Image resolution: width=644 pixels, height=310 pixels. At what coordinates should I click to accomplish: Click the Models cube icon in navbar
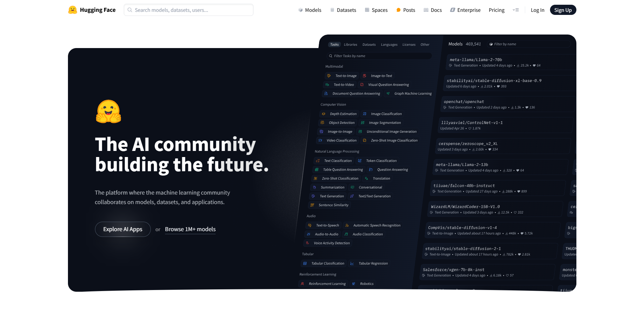(x=300, y=10)
